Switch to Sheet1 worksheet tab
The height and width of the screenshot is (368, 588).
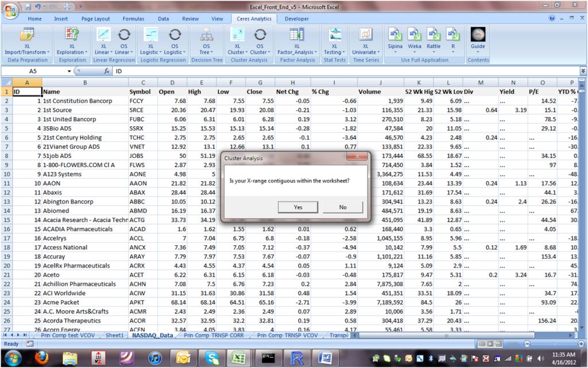coord(114,335)
